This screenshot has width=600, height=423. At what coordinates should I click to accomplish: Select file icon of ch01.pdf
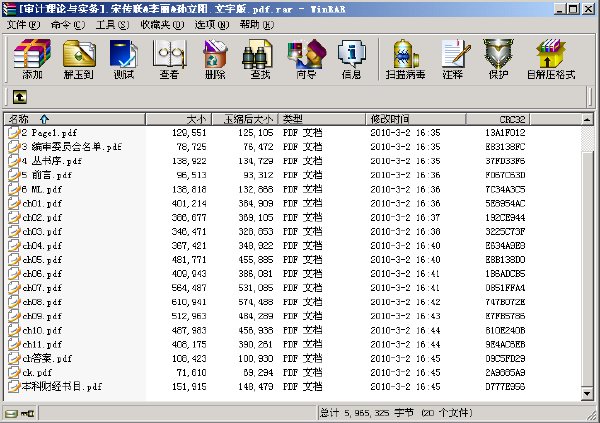click(x=14, y=203)
